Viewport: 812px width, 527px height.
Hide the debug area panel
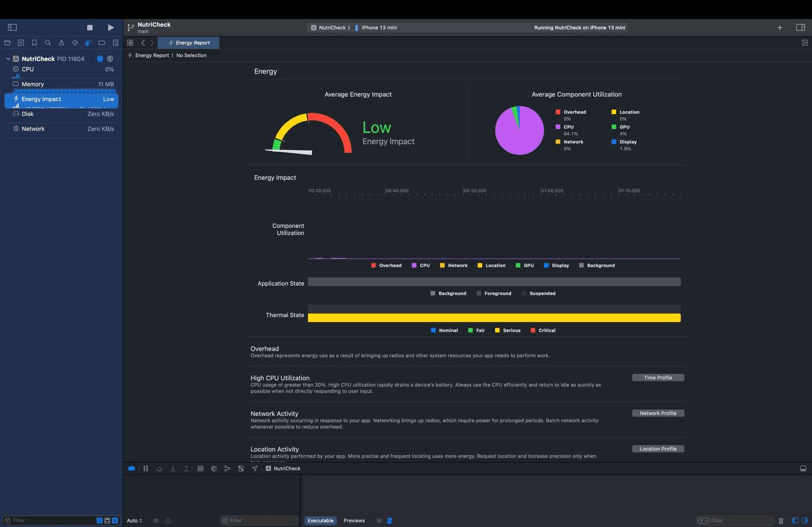[803, 469]
